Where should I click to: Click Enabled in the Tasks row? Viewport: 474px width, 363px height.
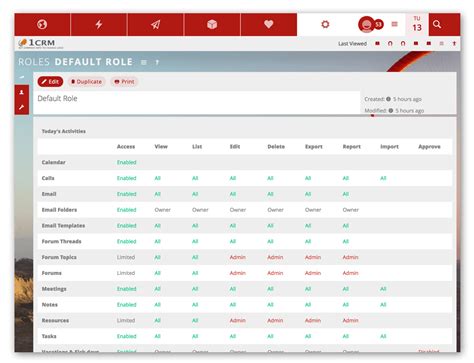pos(127,336)
